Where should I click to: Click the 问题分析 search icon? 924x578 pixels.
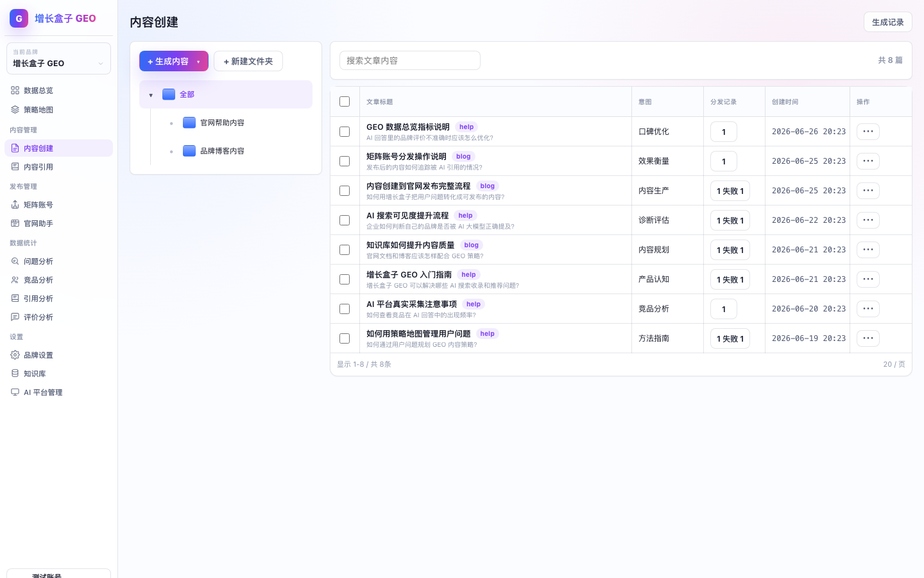15,261
